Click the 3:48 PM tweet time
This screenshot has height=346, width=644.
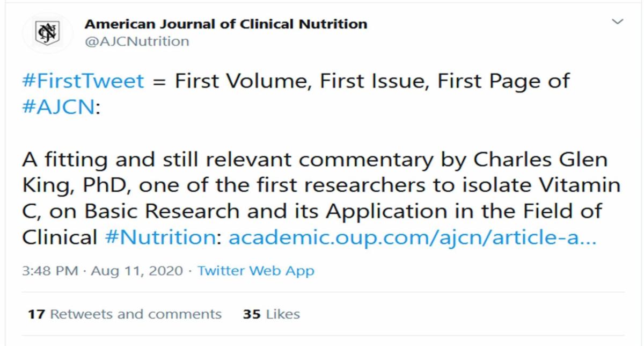pos(49,271)
